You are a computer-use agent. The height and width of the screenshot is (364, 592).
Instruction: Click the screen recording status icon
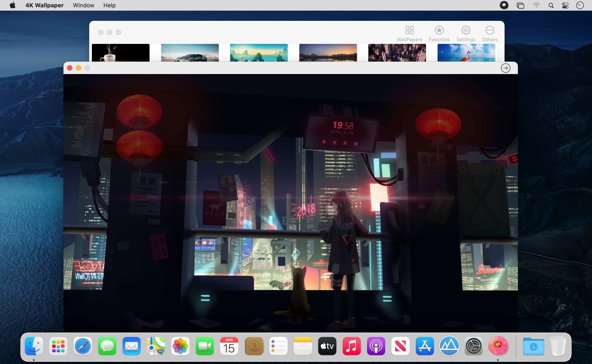click(504, 5)
